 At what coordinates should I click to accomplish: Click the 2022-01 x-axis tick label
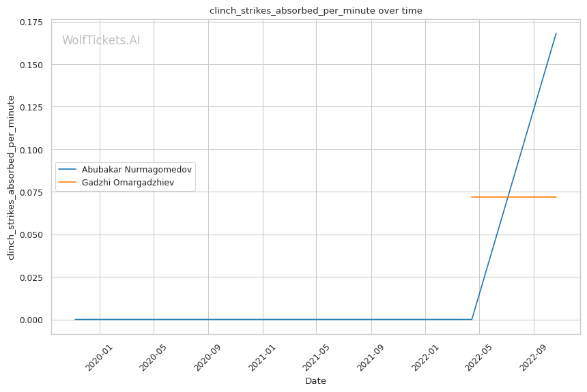[425, 358]
